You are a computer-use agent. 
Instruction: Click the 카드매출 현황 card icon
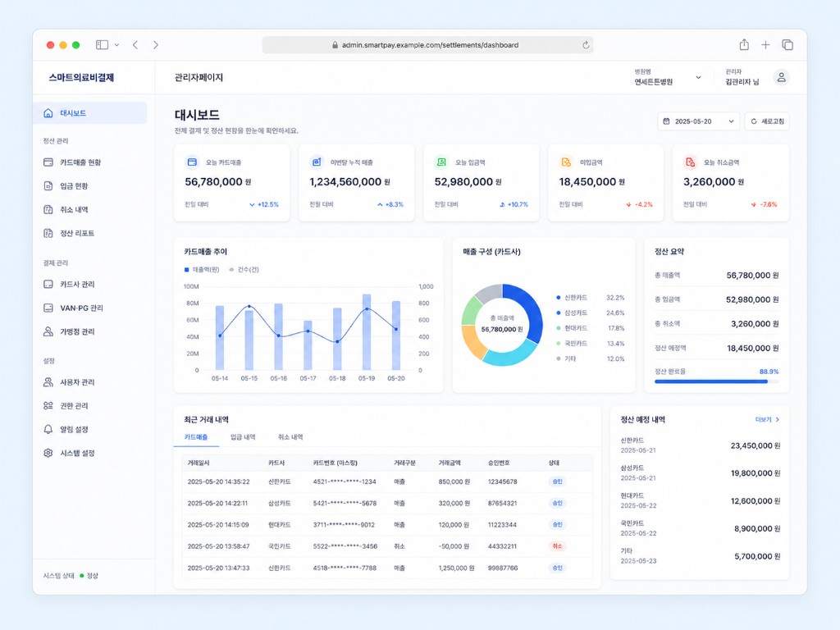[48, 162]
